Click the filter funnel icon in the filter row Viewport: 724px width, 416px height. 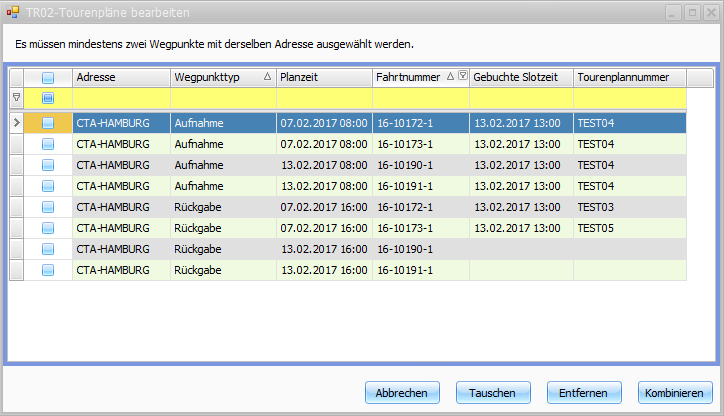(x=16, y=98)
